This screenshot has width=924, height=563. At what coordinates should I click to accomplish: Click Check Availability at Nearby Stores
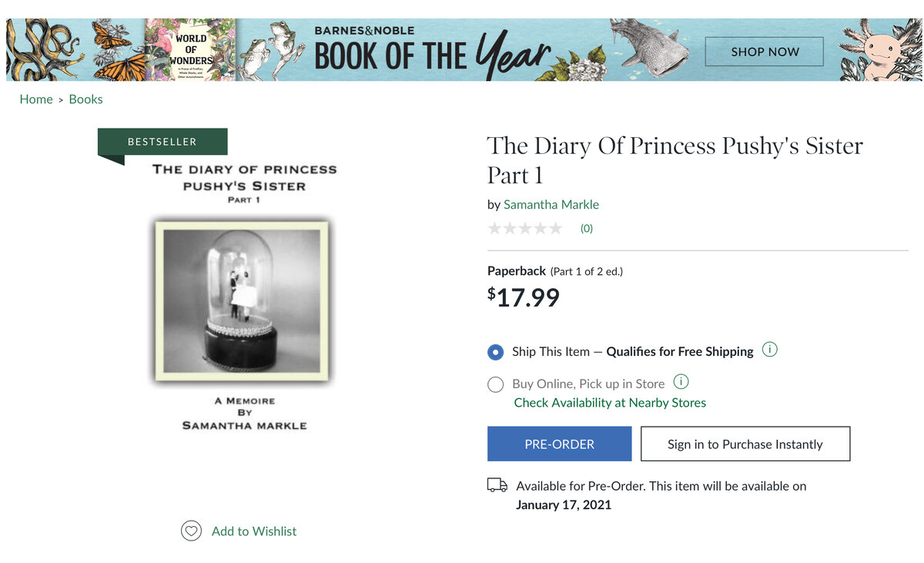pos(610,403)
